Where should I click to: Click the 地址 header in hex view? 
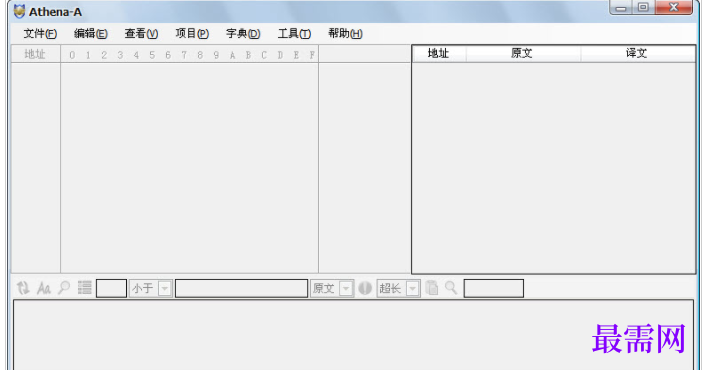coord(35,54)
